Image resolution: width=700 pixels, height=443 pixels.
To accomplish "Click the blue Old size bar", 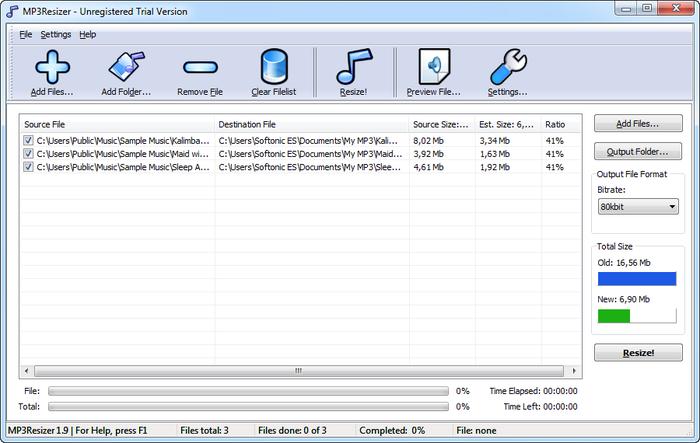I will pos(637,279).
